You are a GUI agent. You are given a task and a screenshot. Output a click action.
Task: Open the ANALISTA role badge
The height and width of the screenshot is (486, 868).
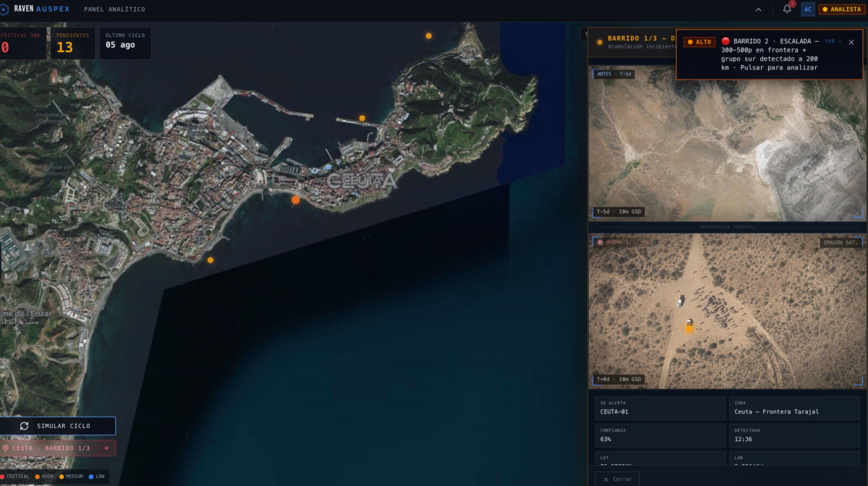tap(842, 9)
